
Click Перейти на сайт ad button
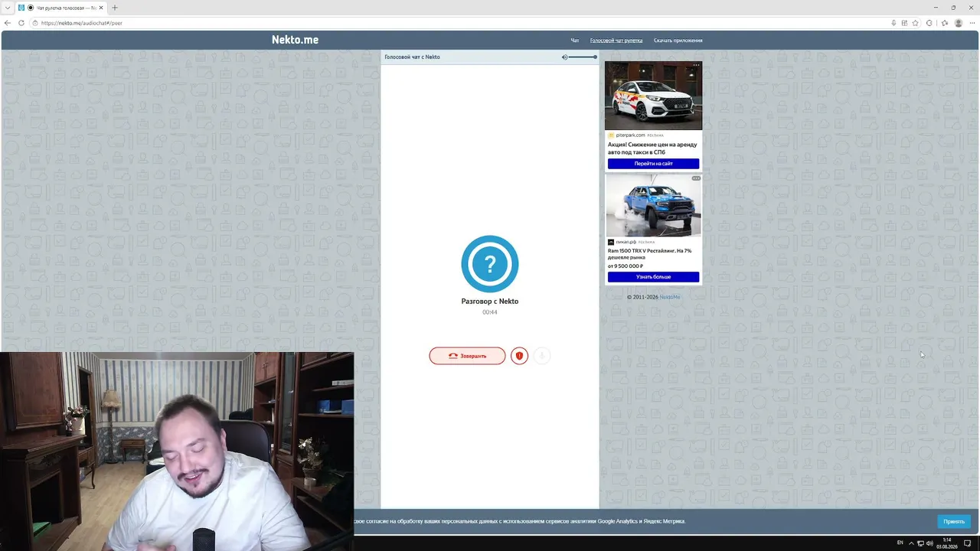click(x=653, y=164)
